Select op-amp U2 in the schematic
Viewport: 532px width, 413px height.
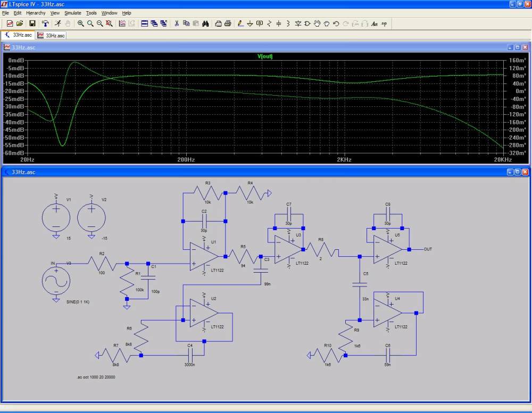204,313
